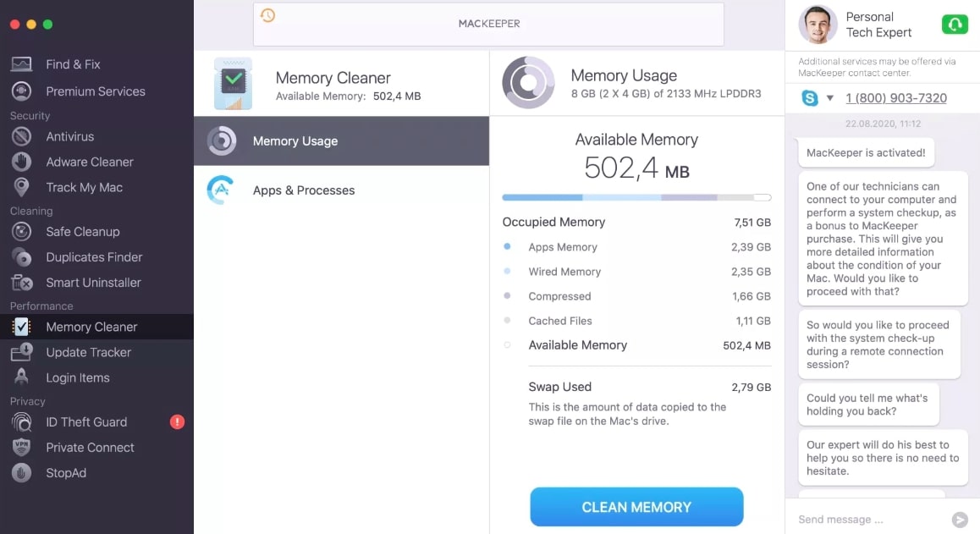Click the Update Tracker icon
The width and height of the screenshot is (980, 534).
(x=21, y=352)
